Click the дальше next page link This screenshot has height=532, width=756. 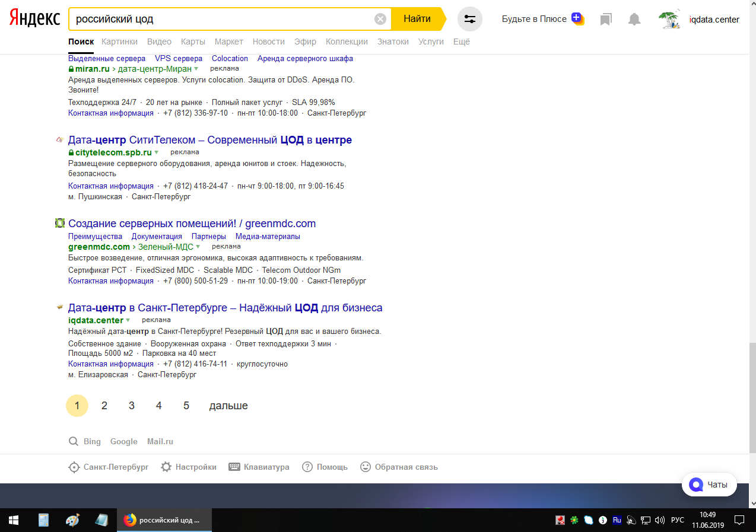pos(228,406)
